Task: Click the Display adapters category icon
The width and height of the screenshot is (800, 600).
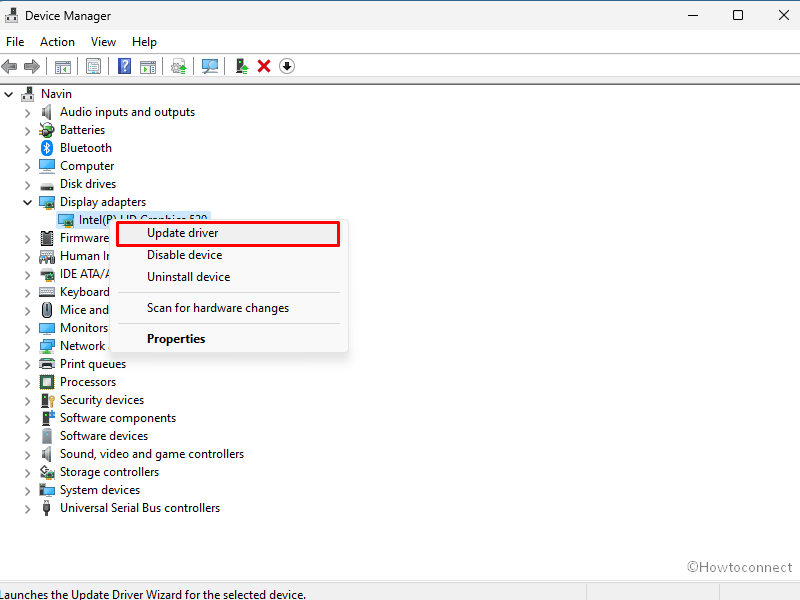Action: (47, 203)
